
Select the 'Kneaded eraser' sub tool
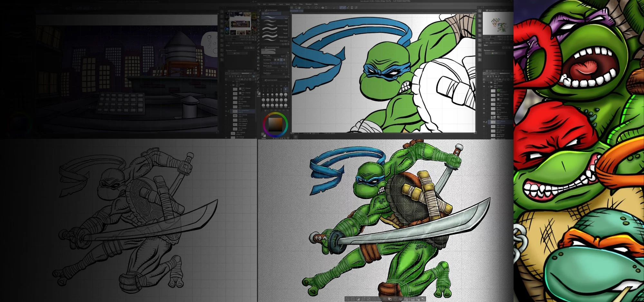click(275, 25)
